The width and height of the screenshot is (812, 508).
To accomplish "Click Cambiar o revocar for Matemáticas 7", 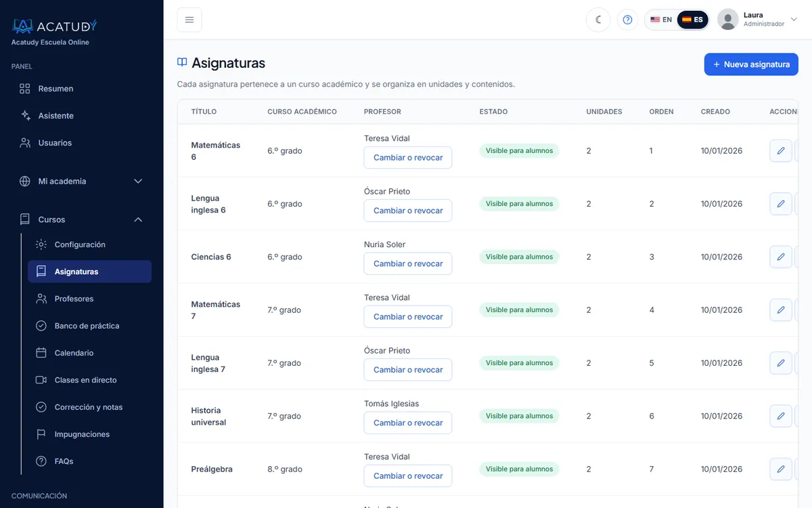I will point(408,316).
